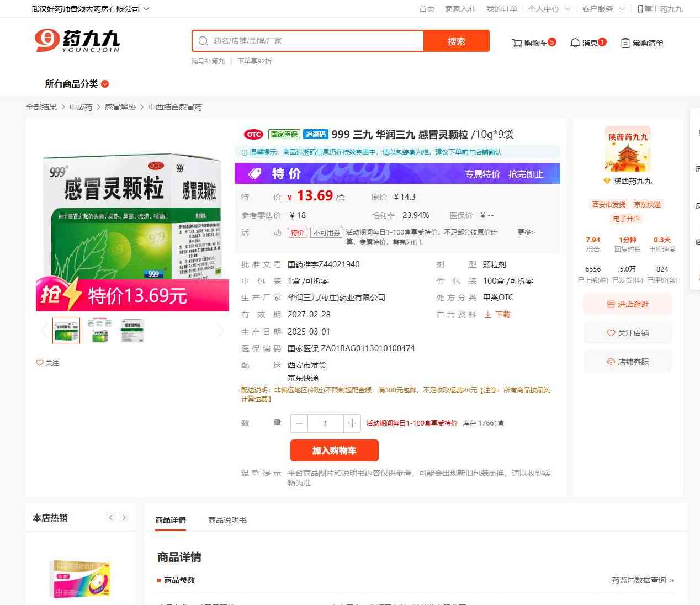This screenshot has width=700, height=605.
Task: Show next product thumbnails with right arrow
Action: tap(221, 331)
